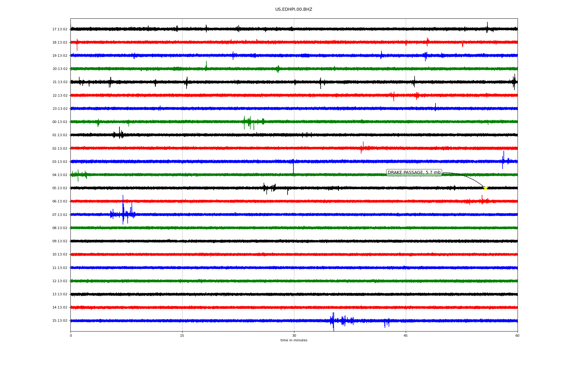Click the x-axis tick label 60
Viewport: 588px width, 368px height.
coord(517,336)
